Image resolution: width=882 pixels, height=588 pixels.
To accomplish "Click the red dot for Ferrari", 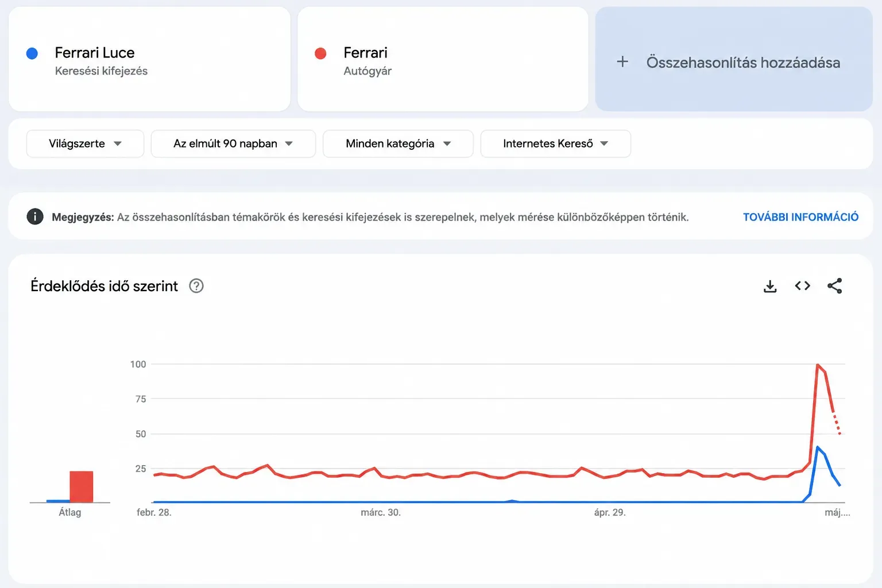I will [320, 53].
